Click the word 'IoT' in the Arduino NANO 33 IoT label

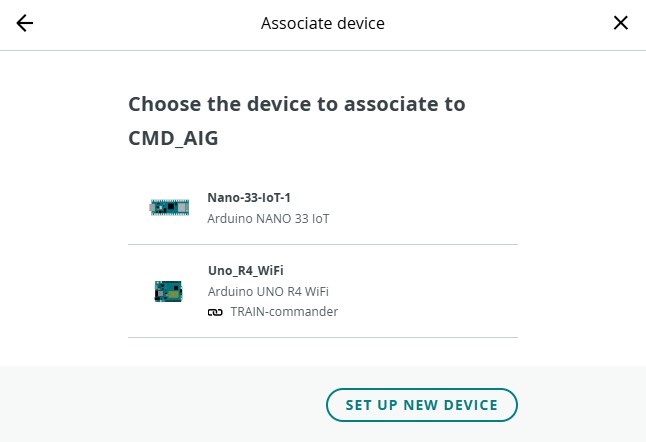[319, 217]
